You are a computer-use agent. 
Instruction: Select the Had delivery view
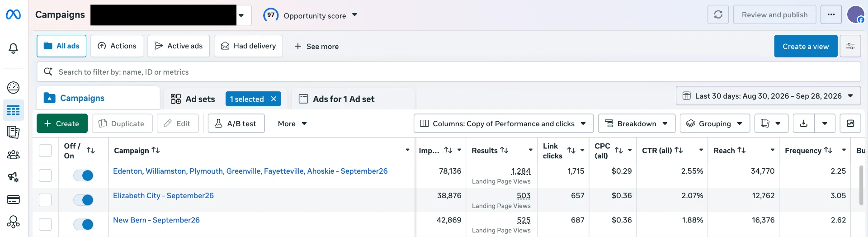249,46
